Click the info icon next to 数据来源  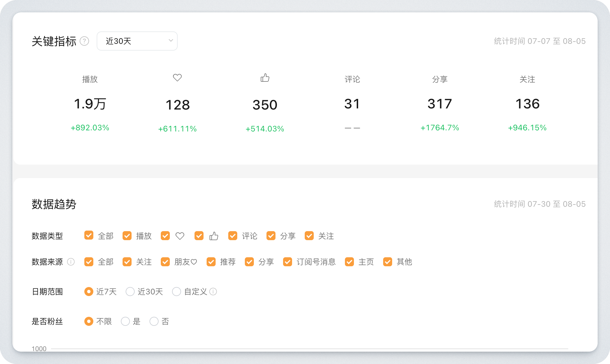click(x=71, y=262)
